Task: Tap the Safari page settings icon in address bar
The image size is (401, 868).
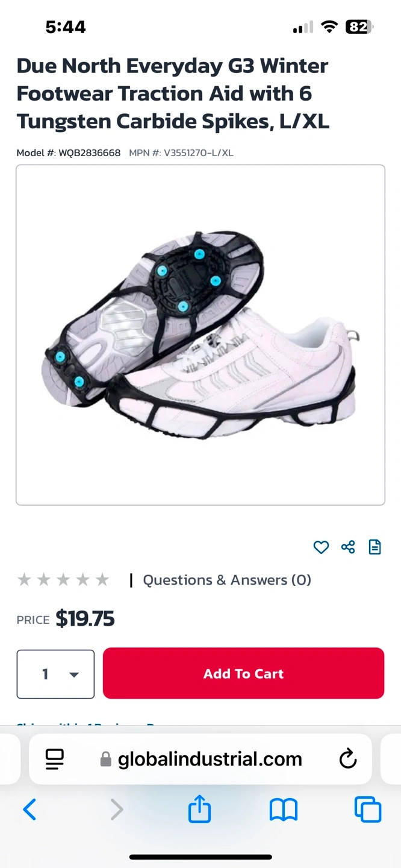Action: coord(55,759)
